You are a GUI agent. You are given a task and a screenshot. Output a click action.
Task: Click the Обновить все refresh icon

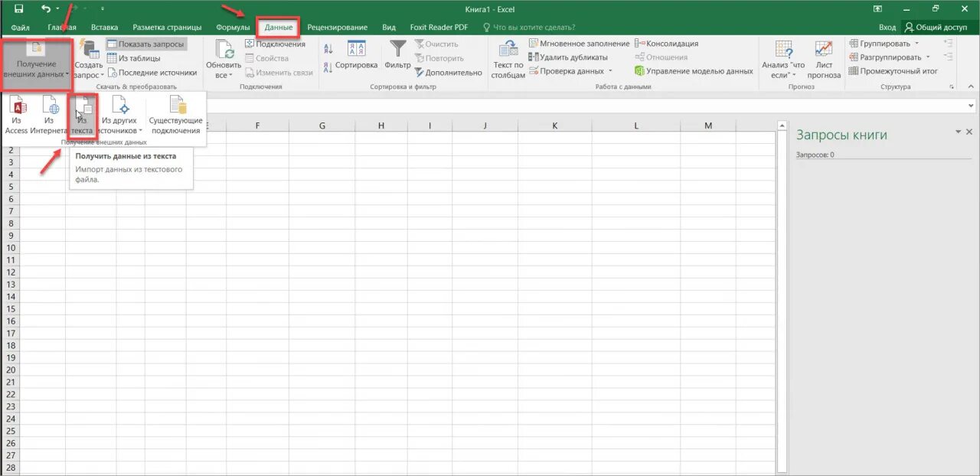point(224,51)
